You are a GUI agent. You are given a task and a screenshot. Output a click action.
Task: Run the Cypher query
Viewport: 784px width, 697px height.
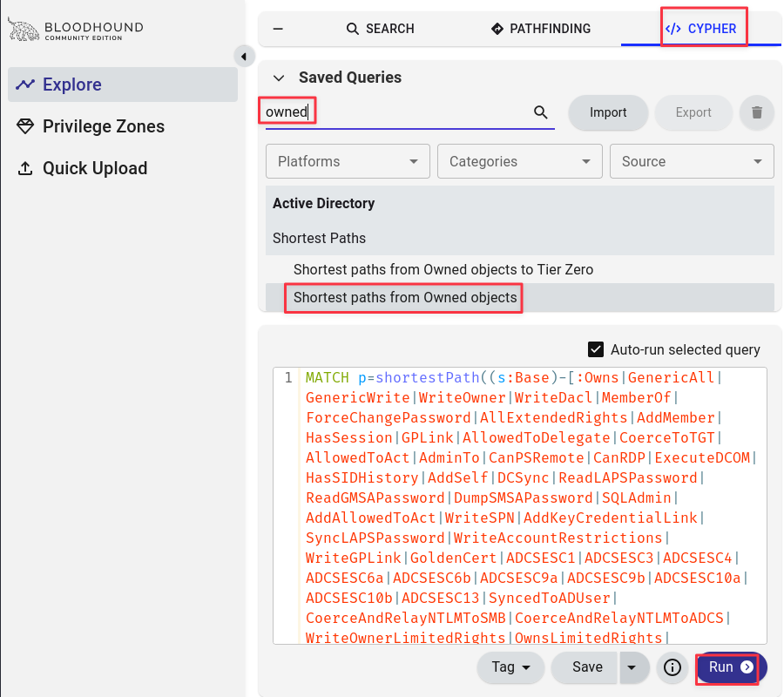730,667
